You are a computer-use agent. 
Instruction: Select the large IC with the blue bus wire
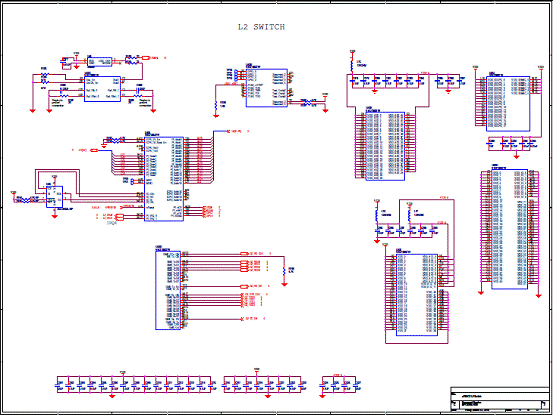click(164, 179)
